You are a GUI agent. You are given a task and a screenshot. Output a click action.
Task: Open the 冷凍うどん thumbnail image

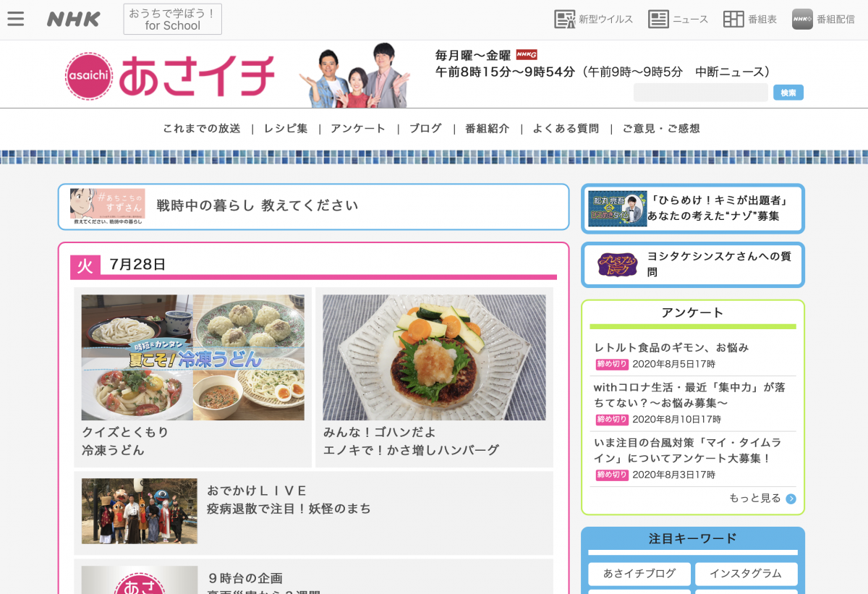(193, 357)
